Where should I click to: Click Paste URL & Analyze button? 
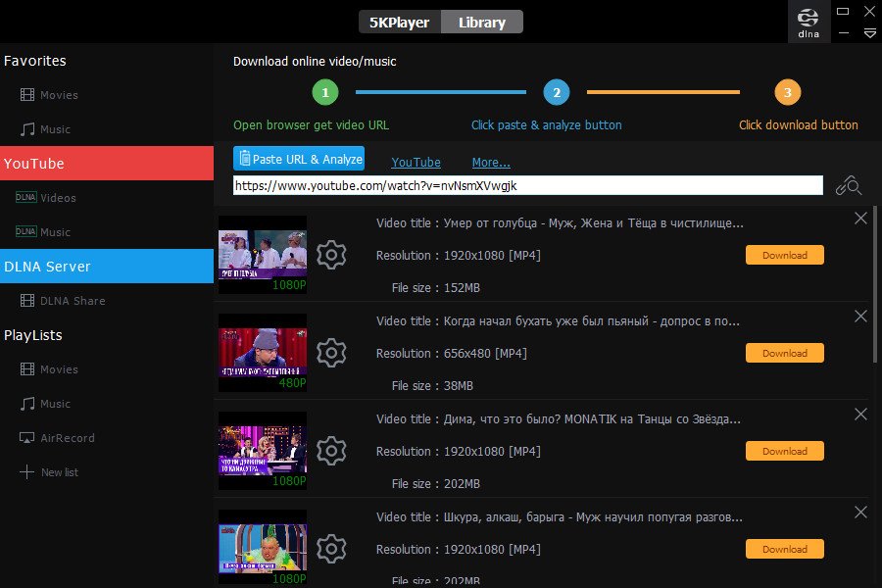(x=299, y=159)
